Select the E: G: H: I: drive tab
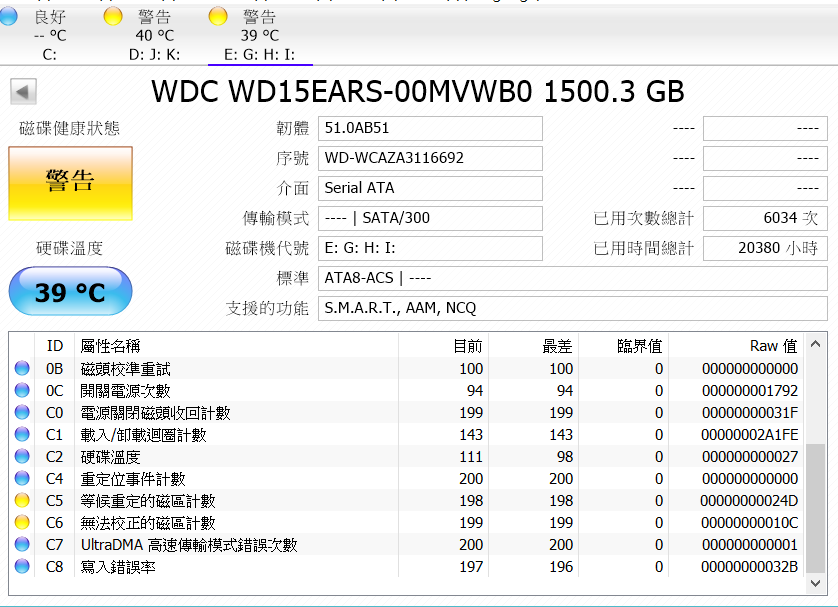The image size is (838, 607). tap(260, 35)
